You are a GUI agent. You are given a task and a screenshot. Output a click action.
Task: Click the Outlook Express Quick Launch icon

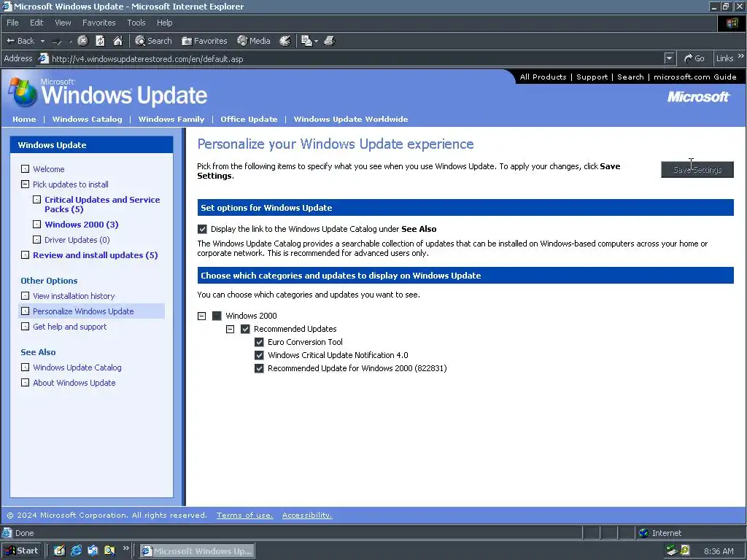coord(93,551)
